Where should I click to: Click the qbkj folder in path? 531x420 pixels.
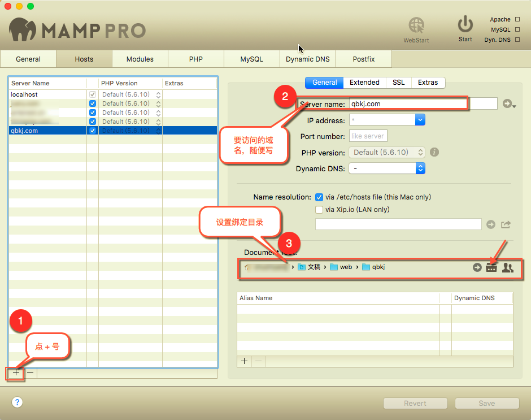[x=373, y=267]
